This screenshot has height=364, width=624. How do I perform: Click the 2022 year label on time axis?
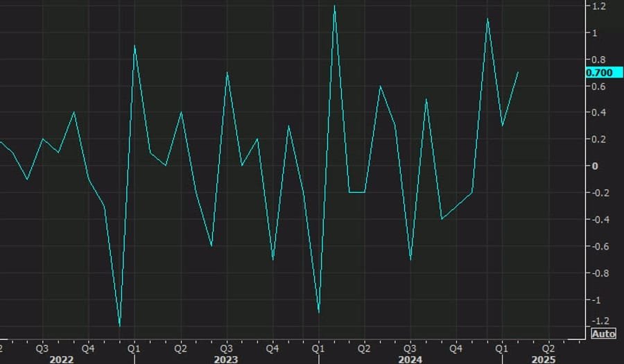(62, 359)
